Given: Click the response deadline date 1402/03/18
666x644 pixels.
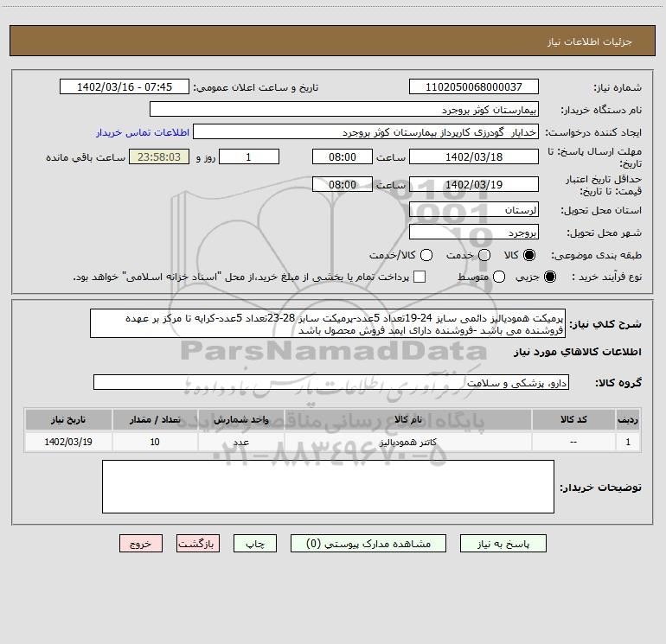Looking at the screenshot, I should [474, 156].
